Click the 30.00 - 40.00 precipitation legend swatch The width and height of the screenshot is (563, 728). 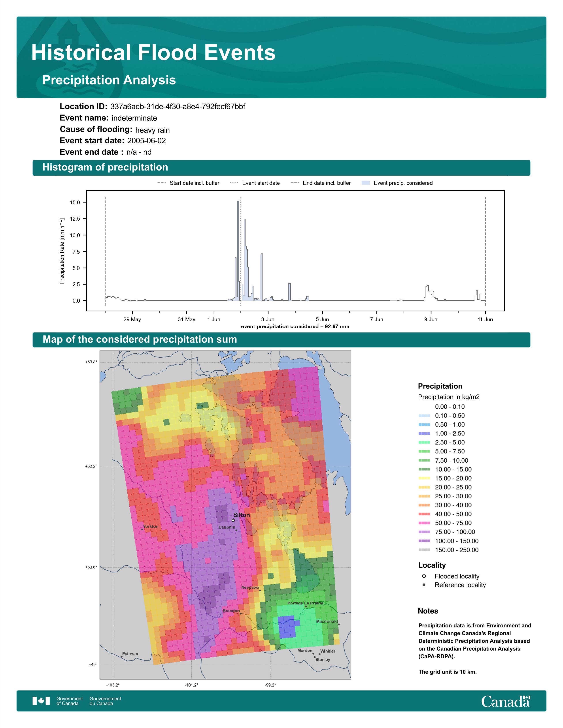point(424,505)
